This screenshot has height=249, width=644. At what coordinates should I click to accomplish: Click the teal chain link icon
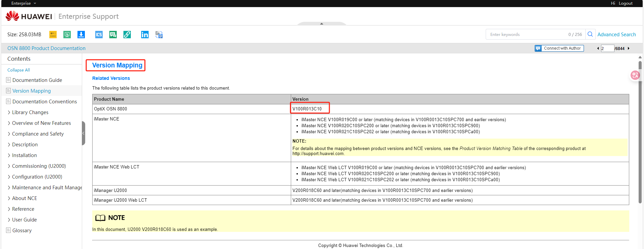(x=127, y=35)
